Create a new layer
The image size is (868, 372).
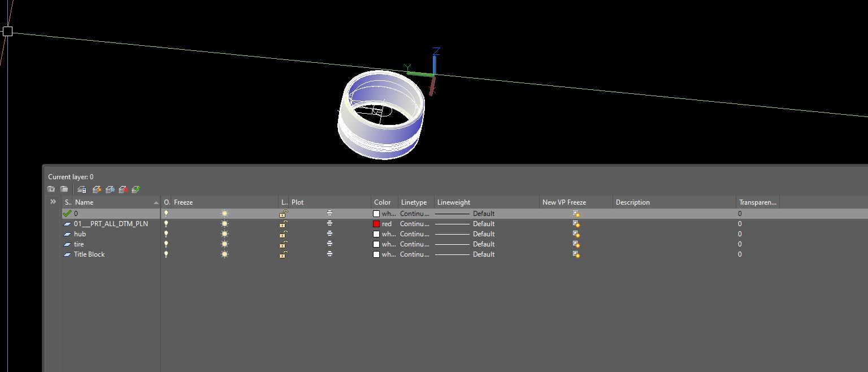[x=96, y=189]
